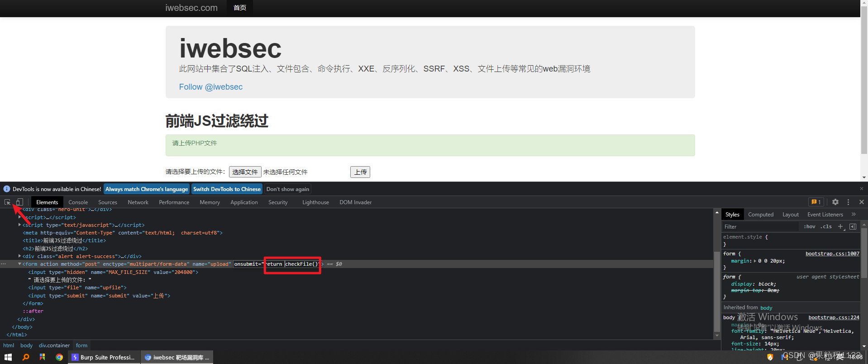The width and height of the screenshot is (868, 364).
Task: Switch to the Computed styles tab
Action: pos(761,214)
